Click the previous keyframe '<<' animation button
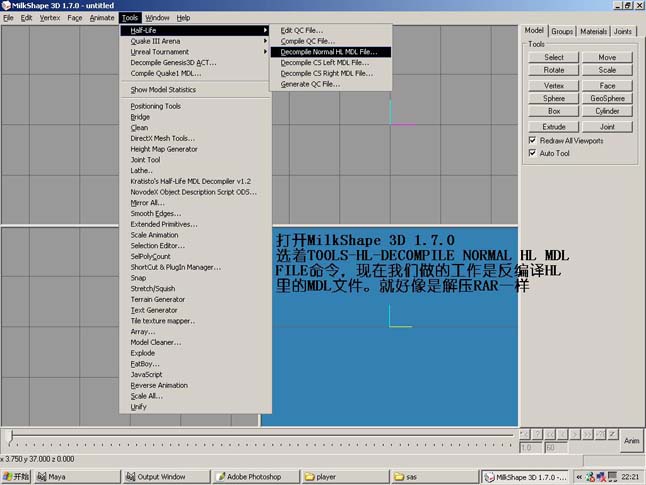Screen dimensions: 646x485 tap(550, 434)
